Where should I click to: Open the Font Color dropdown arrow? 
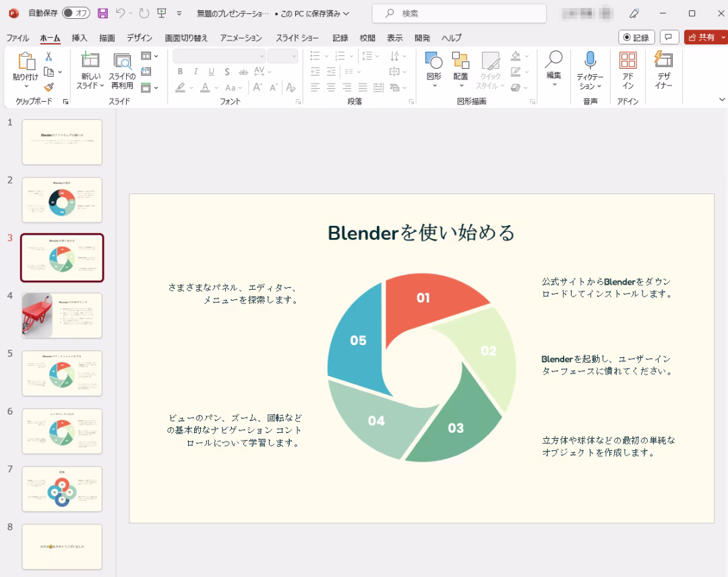216,87
